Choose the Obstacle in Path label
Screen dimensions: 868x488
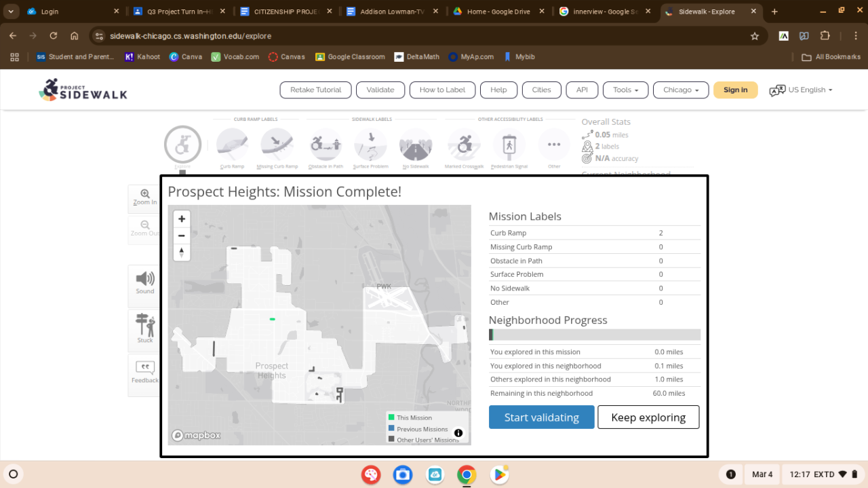[x=325, y=145]
